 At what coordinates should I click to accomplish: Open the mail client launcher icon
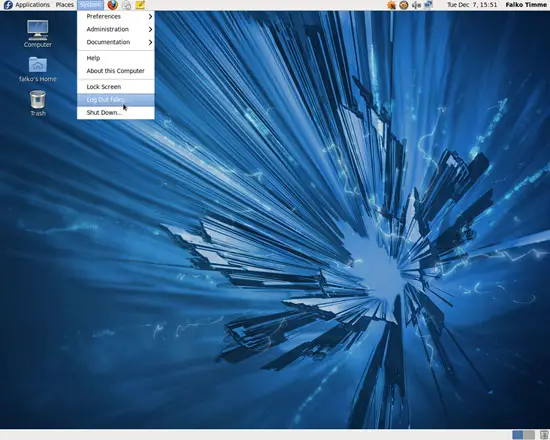[127, 5]
